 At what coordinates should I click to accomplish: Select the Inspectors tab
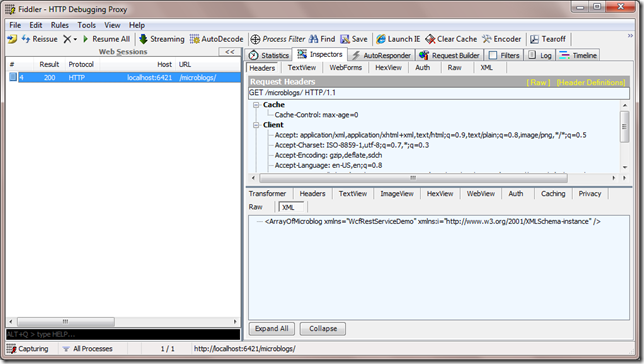click(320, 54)
